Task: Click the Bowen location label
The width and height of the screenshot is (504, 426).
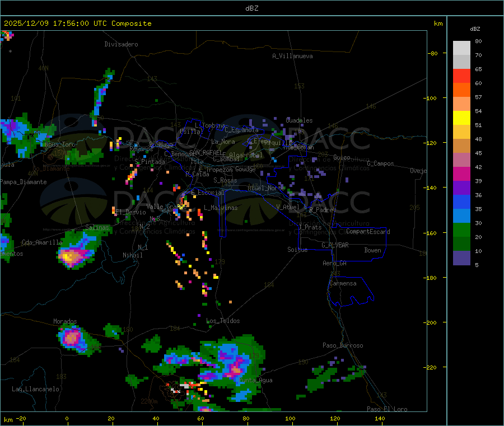Action: tap(372, 250)
